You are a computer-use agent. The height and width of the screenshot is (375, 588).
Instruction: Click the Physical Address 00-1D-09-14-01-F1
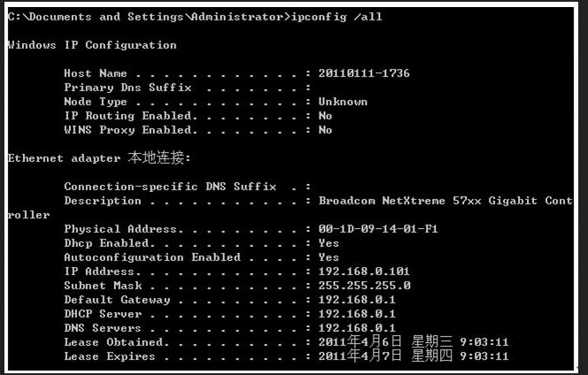tap(378, 229)
